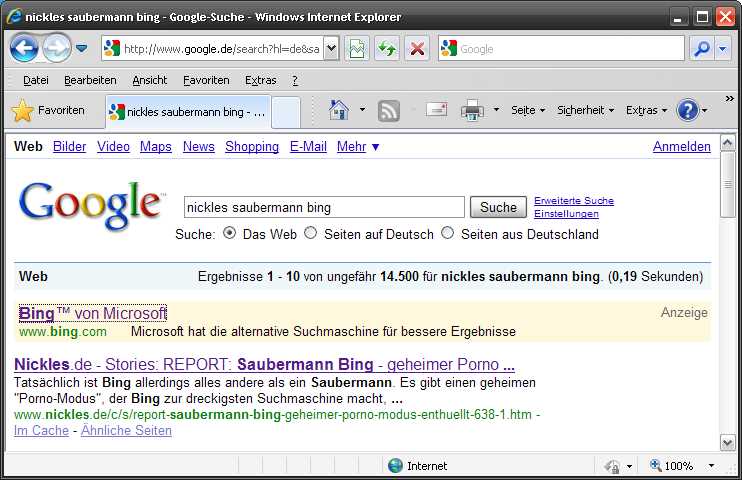Open the Favoriten menu
The width and height of the screenshot is (742, 480).
point(206,80)
